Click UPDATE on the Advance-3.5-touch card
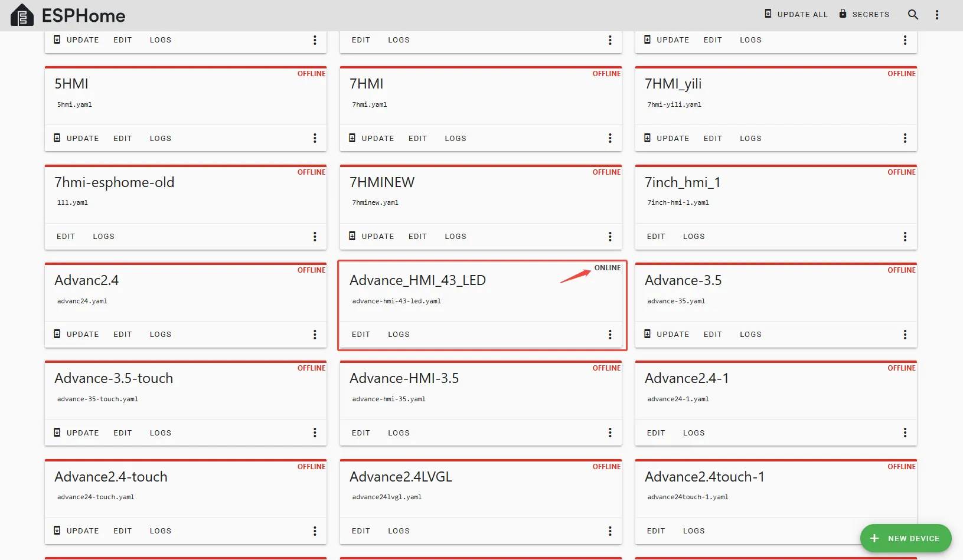Screen dimensions: 963x560 point(76,433)
